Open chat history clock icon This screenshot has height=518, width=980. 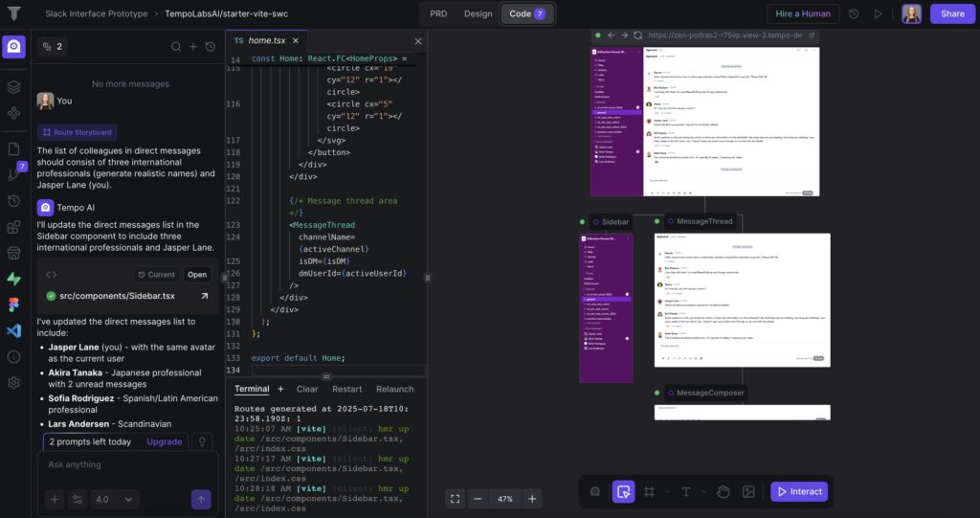click(211, 46)
